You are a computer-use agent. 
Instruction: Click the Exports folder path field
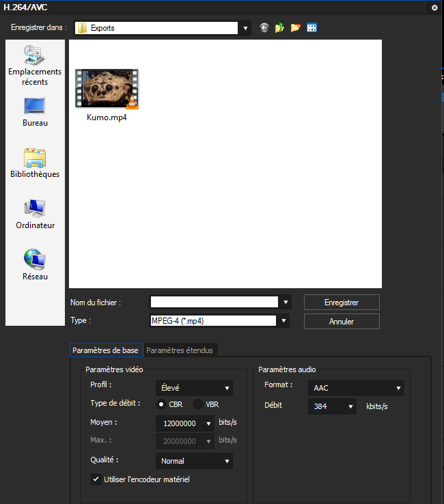coord(156,28)
